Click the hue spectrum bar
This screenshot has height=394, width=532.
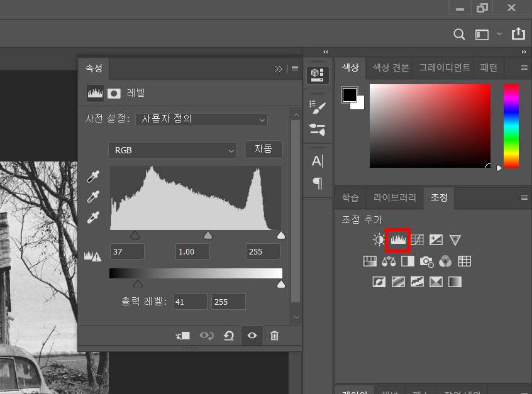point(511,126)
